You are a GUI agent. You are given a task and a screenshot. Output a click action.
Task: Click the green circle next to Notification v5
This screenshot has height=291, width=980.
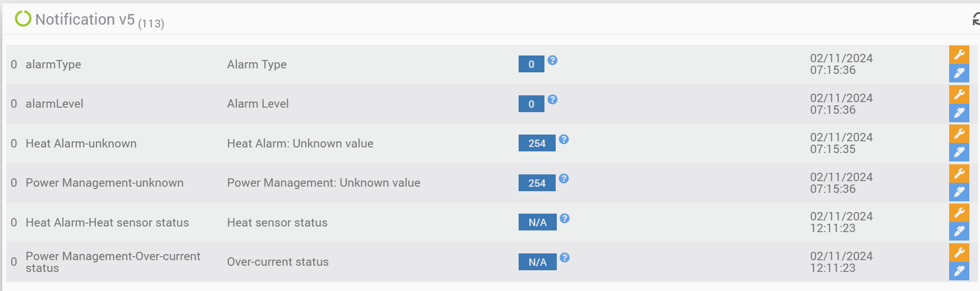23,19
